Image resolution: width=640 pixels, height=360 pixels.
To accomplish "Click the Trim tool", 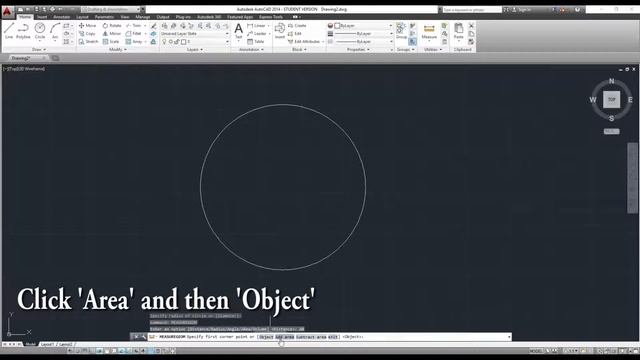I will 134,26.
